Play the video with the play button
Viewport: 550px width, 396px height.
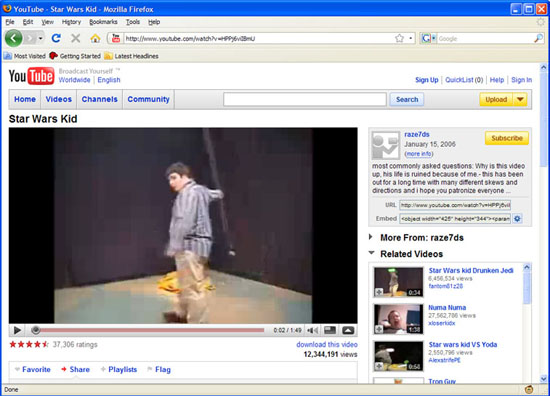[x=17, y=330]
